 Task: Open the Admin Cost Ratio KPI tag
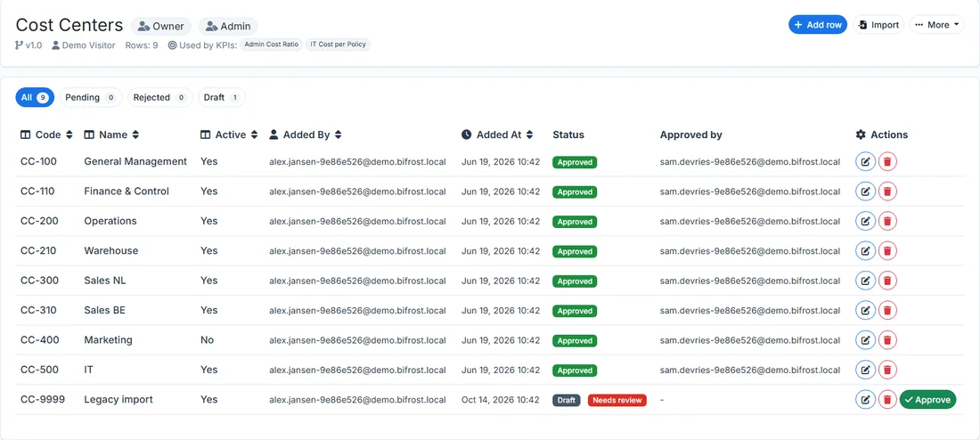271,45
